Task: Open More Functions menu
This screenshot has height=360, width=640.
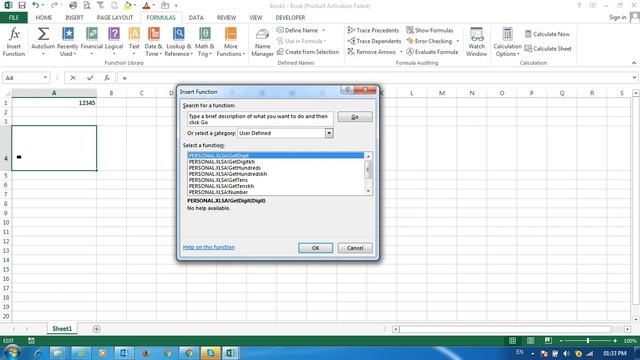Action: (x=231, y=42)
